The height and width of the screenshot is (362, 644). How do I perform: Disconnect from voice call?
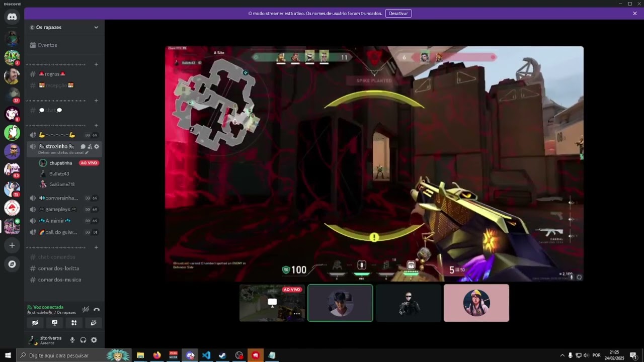point(97,310)
